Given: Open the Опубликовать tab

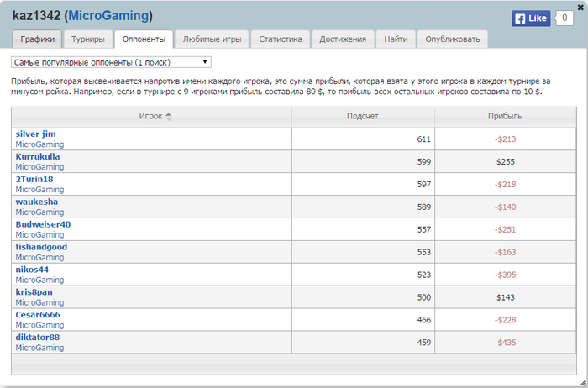Looking at the screenshot, I should point(452,39).
